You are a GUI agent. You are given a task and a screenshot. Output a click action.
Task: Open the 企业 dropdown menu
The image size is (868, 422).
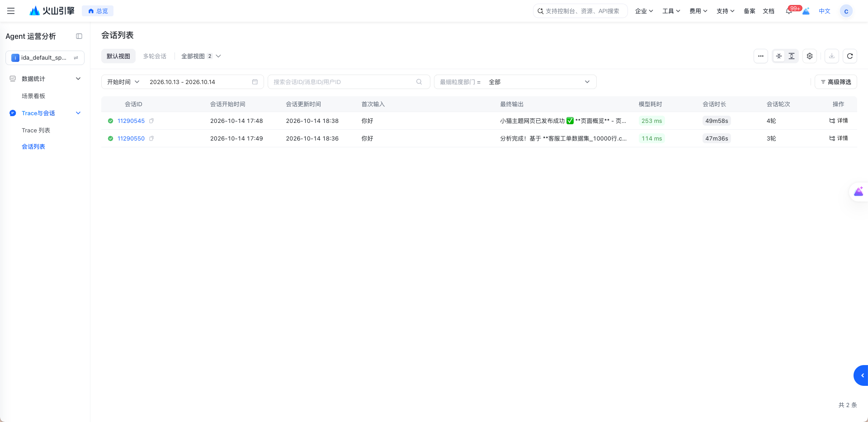pos(644,11)
